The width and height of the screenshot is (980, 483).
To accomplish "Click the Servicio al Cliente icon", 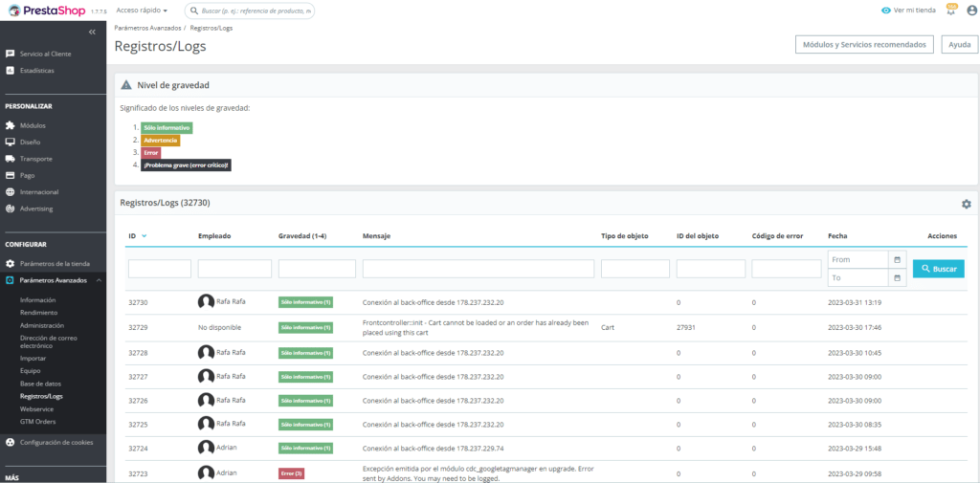I will [10, 54].
